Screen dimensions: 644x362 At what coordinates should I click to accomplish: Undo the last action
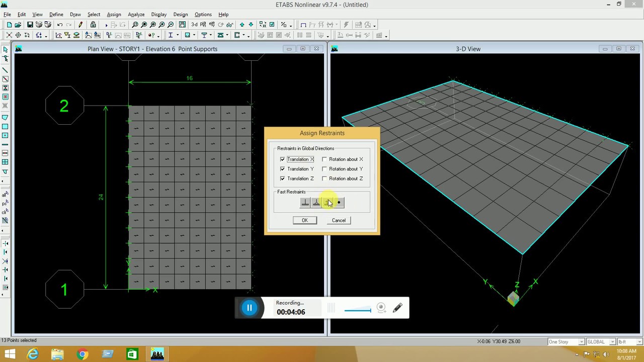tap(60, 25)
